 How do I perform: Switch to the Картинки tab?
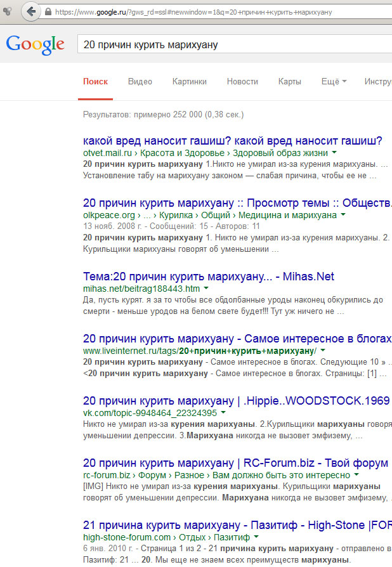(190, 82)
